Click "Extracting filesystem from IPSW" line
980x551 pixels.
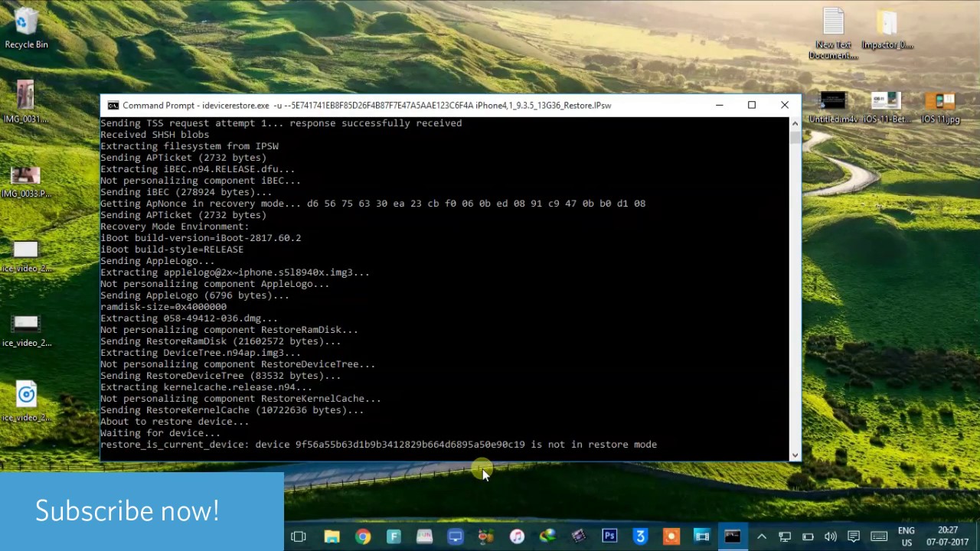coord(189,146)
